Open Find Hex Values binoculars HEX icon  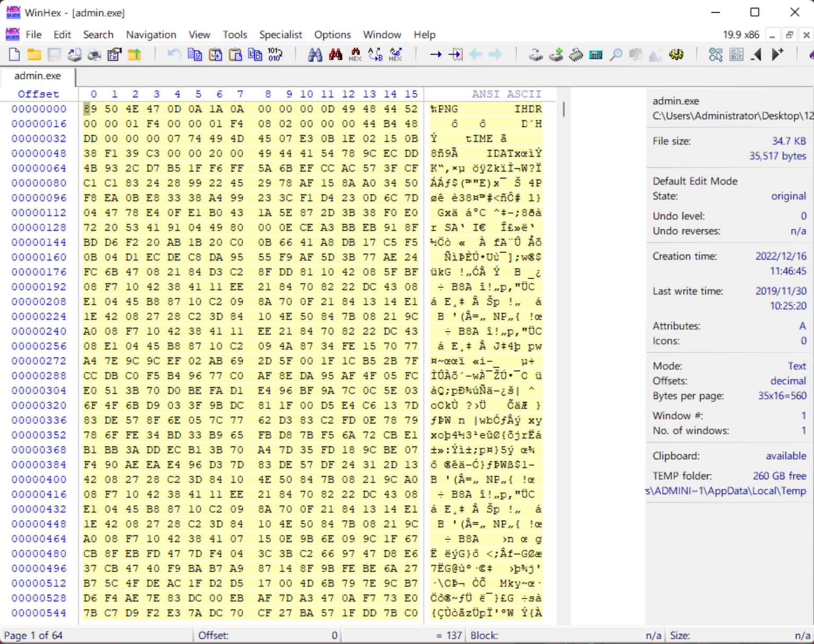[x=356, y=54]
